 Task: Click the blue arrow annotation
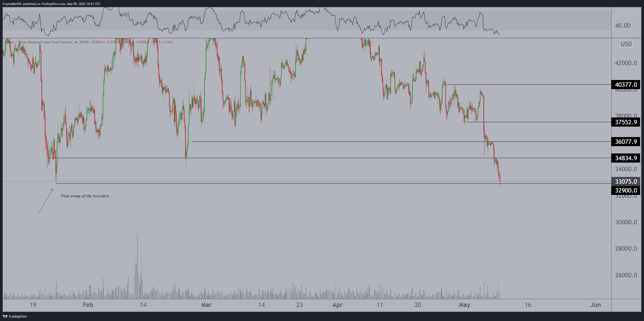[46, 201]
